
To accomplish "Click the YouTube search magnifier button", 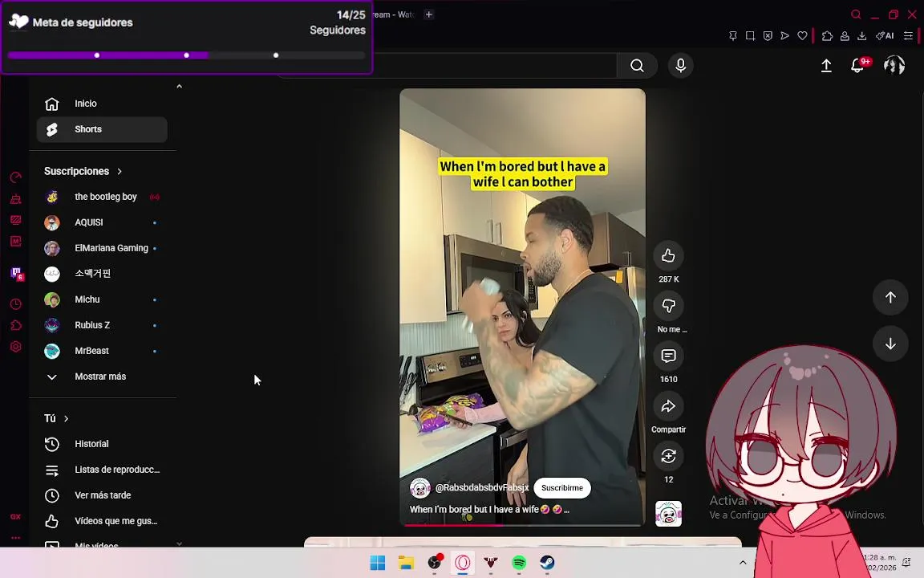I will 637,66.
